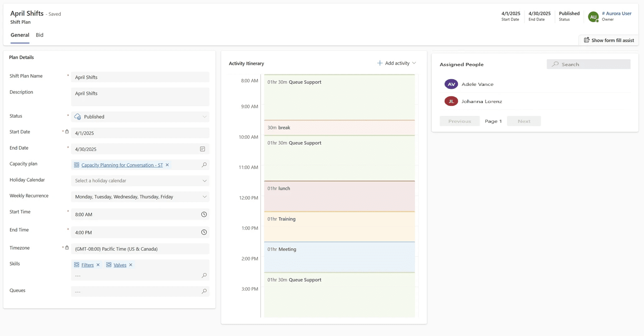The height and width of the screenshot is (336, 644).
Task: Click the April Shifts title
Action: (x=27, y=13)
